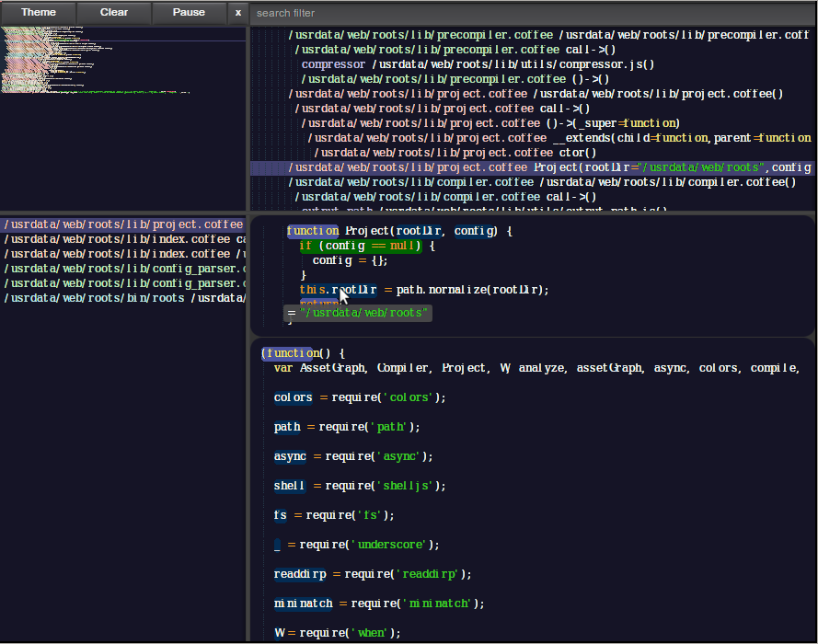The width and height of the screenshot is (818, 644).
Task: Click the Theme button
Action: point(38,13)
